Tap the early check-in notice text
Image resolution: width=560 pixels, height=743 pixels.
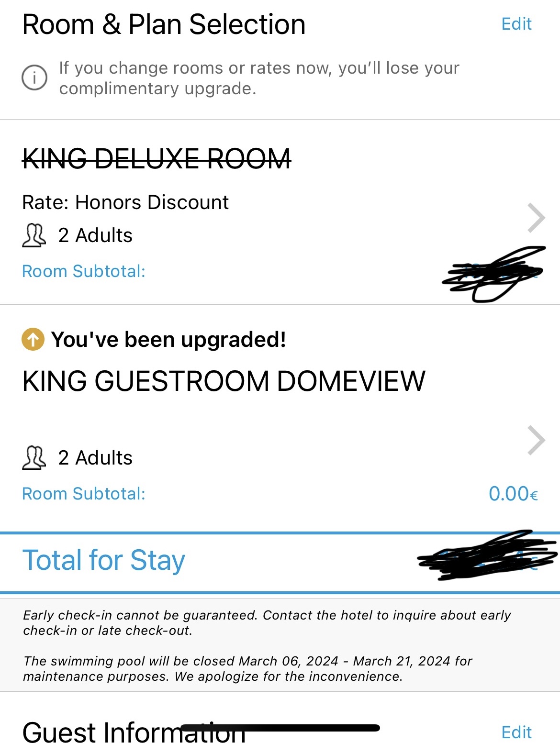(x=267, y=622)
